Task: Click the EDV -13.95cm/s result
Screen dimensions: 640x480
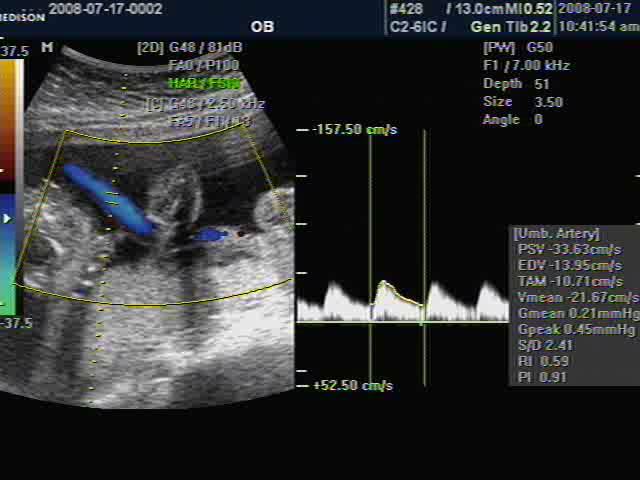Action: tap(569, 266)
